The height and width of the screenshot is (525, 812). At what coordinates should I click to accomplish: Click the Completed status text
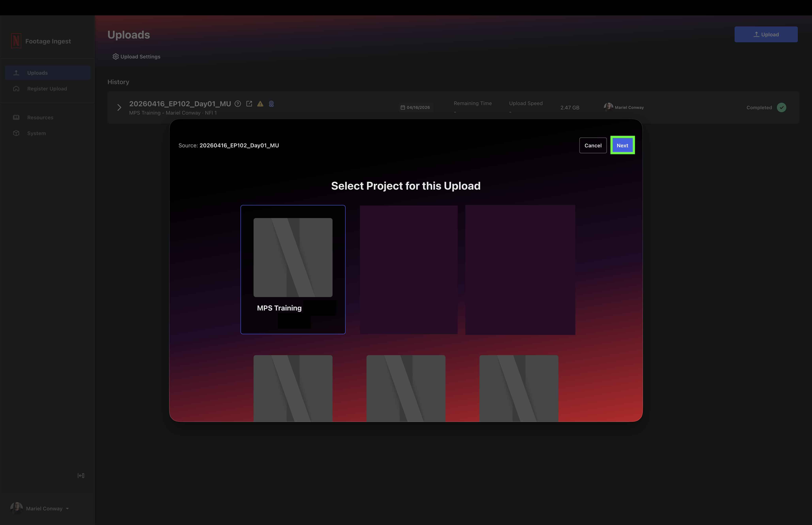(x=759, y=107)
